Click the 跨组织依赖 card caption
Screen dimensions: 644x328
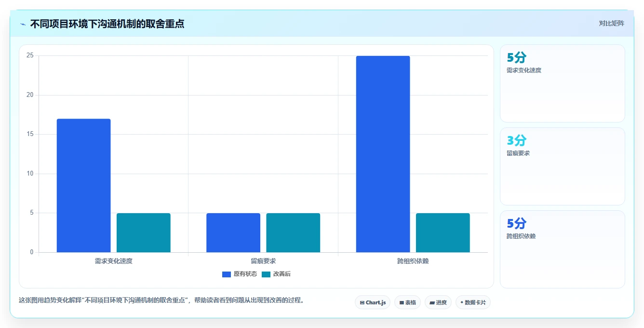(x=521, y=236)
